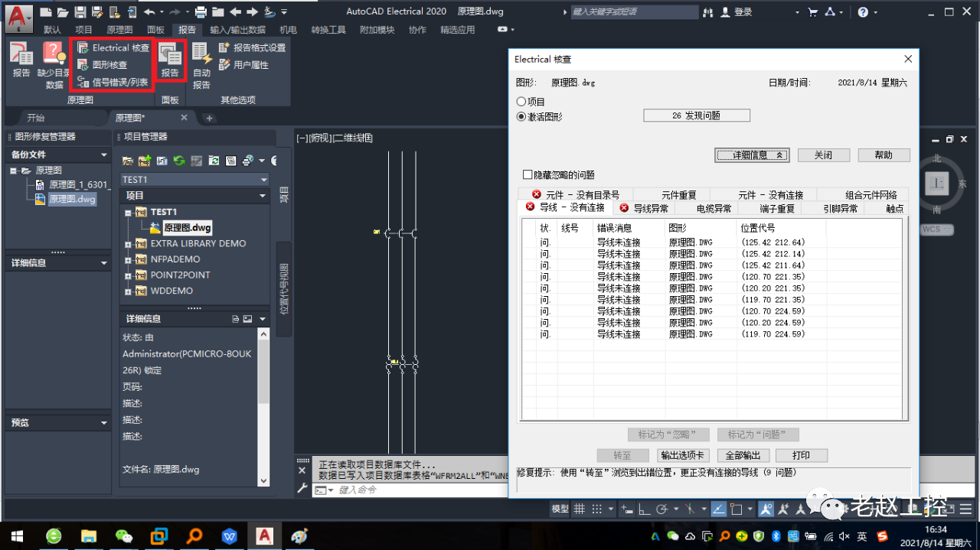Collapse the TEST1 project tree node
Image resolution: width=980 pixels, height=550 pixels.
(x=128, y=212)
